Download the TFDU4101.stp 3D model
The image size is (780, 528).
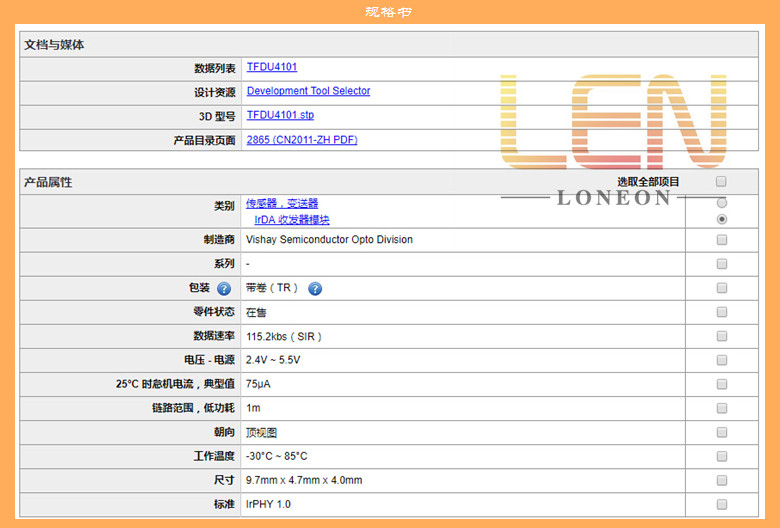coord(280,115)
